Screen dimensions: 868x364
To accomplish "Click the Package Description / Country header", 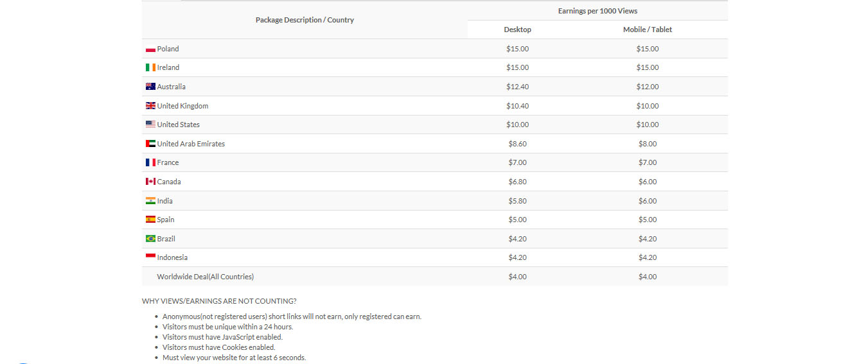I will [305, 20].
